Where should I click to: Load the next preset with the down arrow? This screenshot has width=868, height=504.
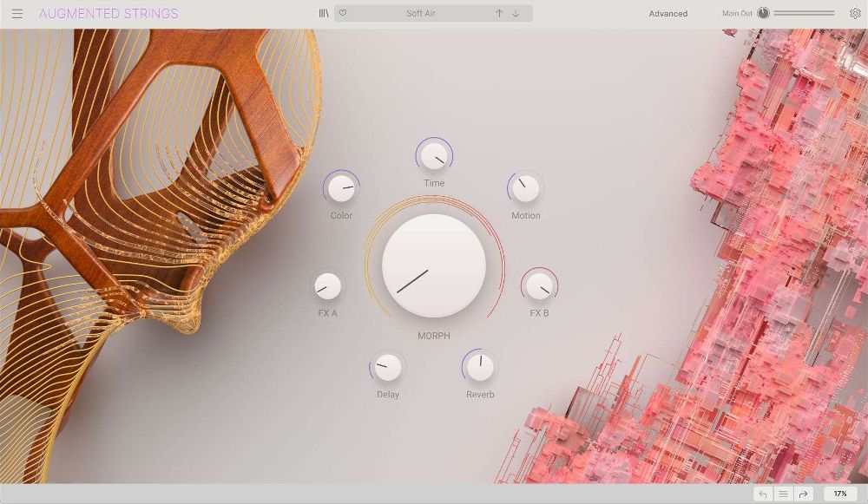pos(515,13)
